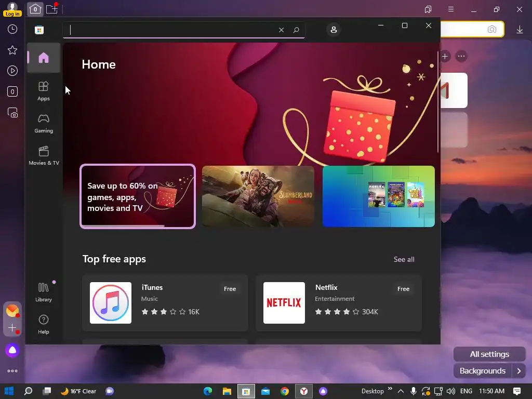
Task: Click the Free button for iTunes
Action: 230,289
